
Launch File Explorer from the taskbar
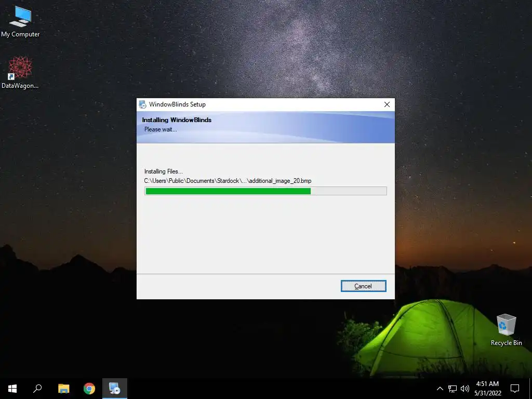point(63,389)
